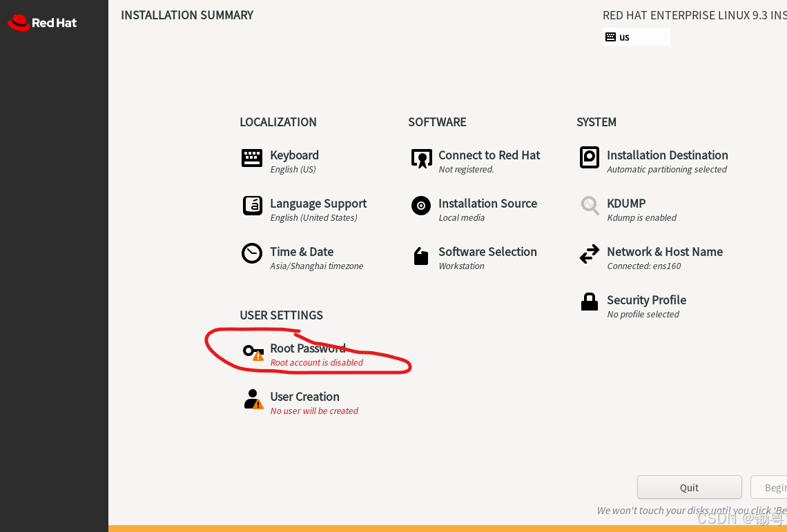Image resolution: width=787 pixels, height=532 pixels.
Task: Click the Installation Source disc icon
Action: 421,206
